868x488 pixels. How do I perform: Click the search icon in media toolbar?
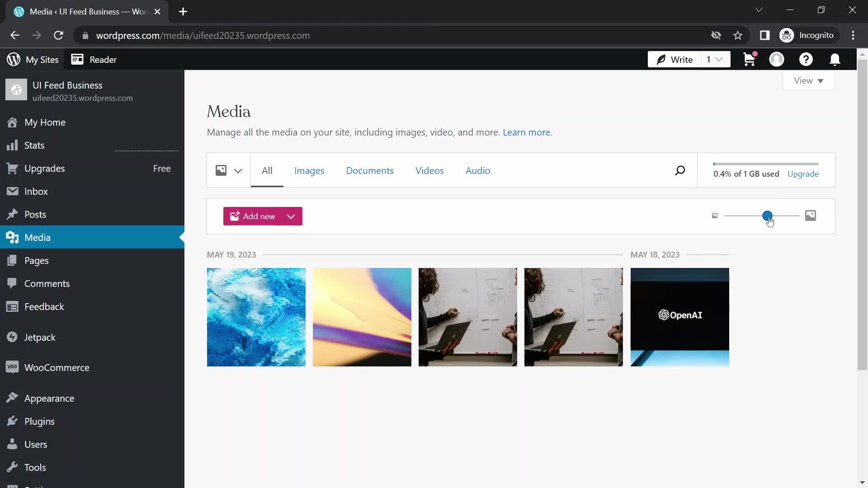pyautogui.click(x=680, y=170)
